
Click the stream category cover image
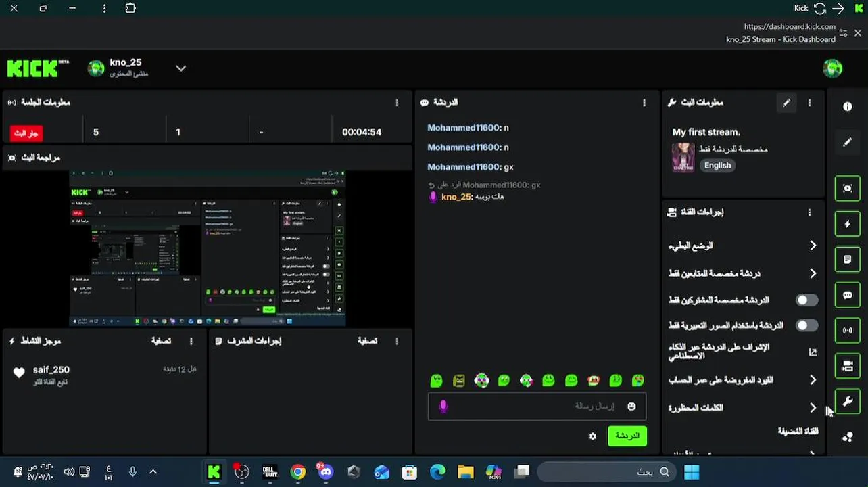click(x=683, y=157)
